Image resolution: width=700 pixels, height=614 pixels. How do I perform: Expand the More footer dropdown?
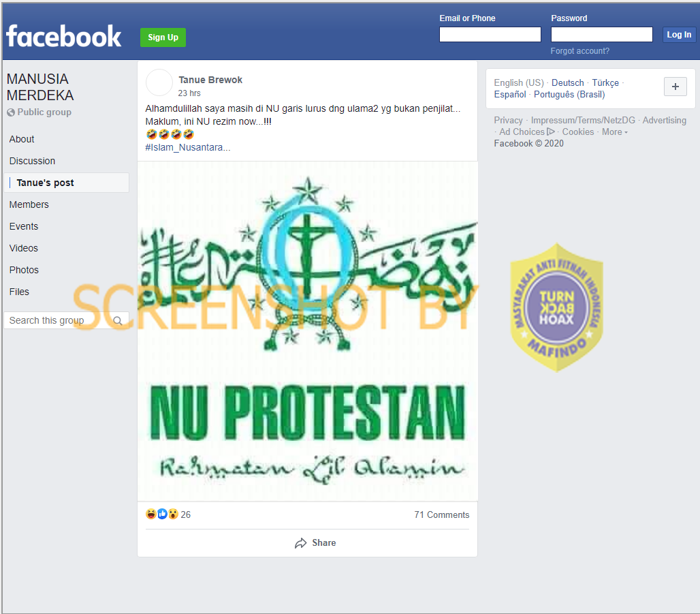point(614,132)
